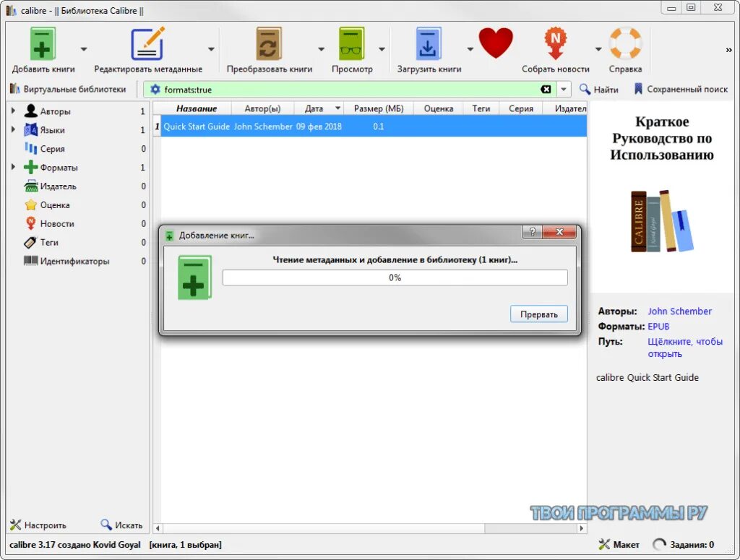Expand hidden toolbar items chevron
This screenshot has width=740, height=560.
(728, 50)
